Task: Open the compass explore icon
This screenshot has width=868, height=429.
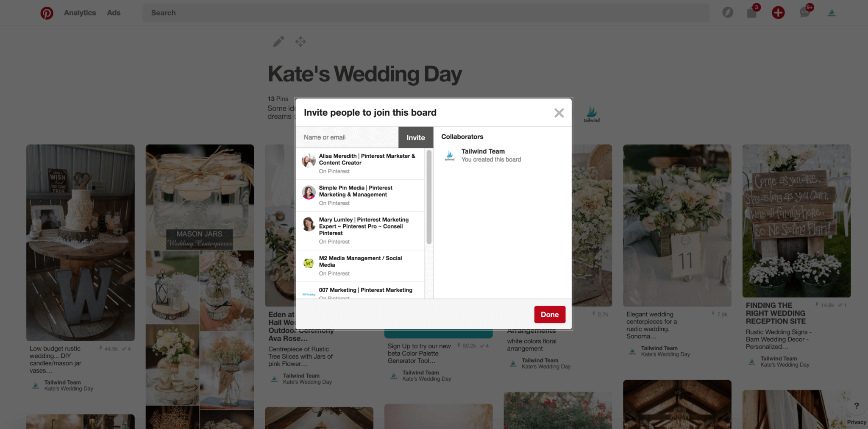Action: pyautogui.click(x=728, y=13)
